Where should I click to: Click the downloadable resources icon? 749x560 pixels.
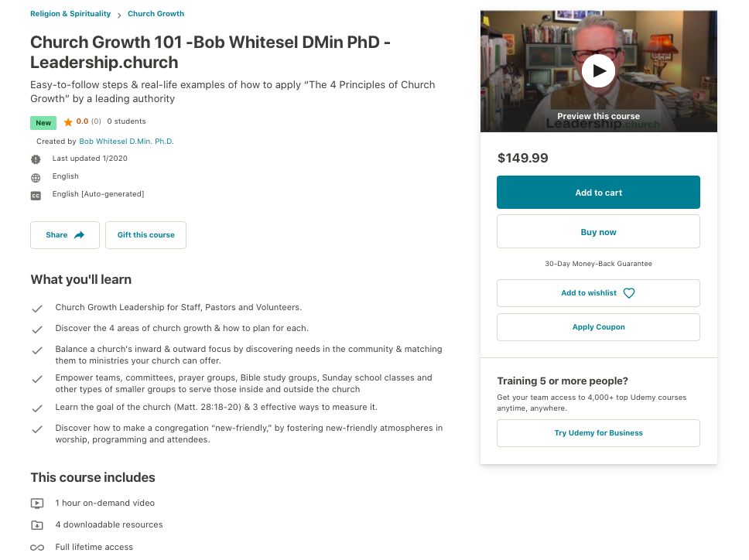click(x=37, y=525)
